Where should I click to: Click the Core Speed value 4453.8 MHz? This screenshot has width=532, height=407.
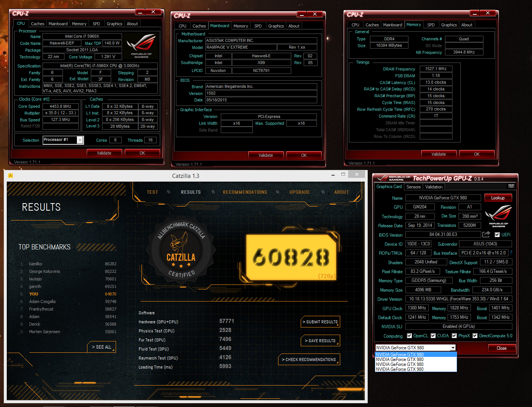(x=61, y=107)
